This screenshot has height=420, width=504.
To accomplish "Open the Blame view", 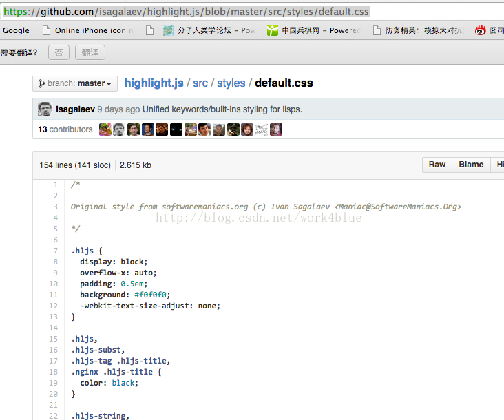I will tap(471, 165).
